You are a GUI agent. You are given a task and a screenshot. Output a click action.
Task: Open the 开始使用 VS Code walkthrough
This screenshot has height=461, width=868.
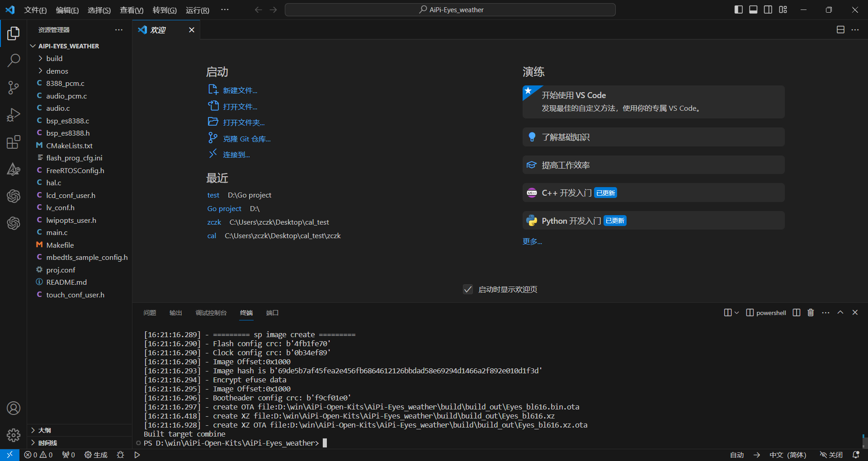click(654, 102)
